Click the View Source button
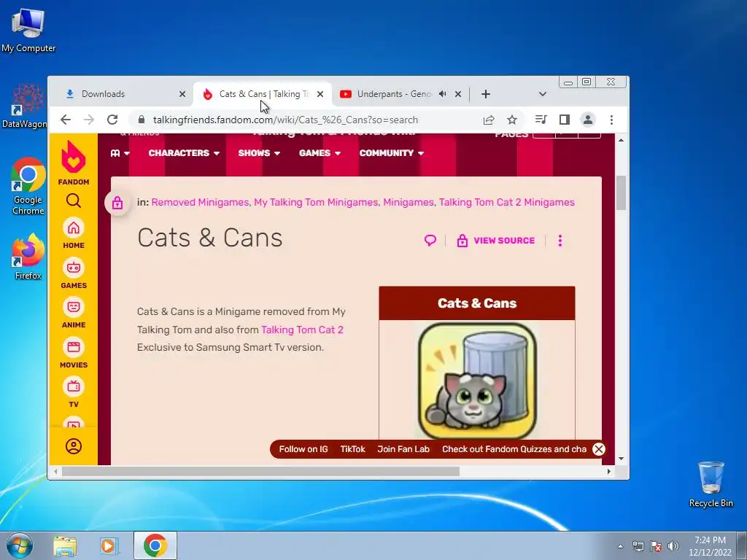The width and height of the screenshot is (747, 560). pyautogui.click(x=496, y=241)
